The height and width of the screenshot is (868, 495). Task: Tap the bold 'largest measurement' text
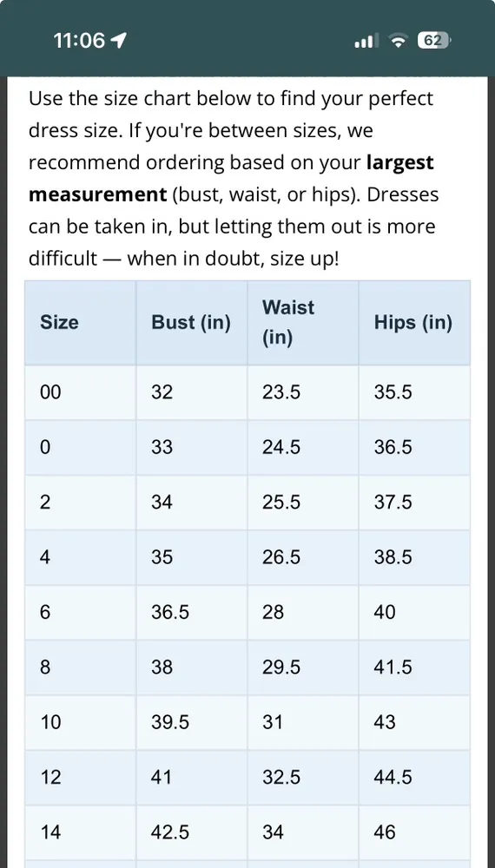click(232, 179)
